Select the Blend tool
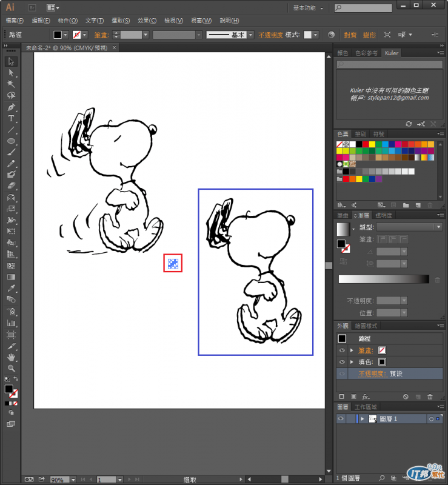Viewport: 448px width, 485px height. click(x=11, y=299)
